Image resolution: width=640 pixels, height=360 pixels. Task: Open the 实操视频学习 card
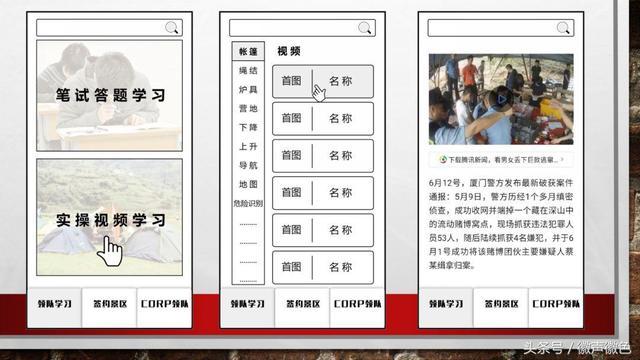(x=109, y=217)
